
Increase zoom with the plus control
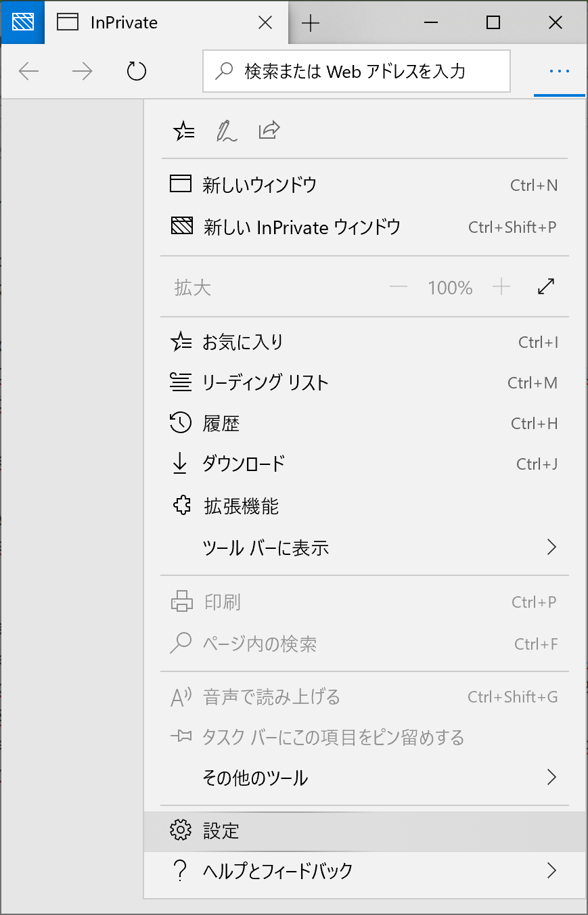(x=501, y=287)
